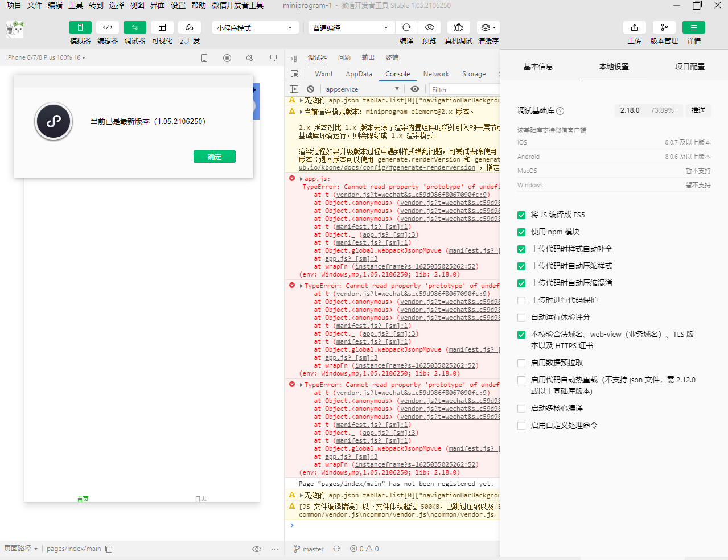The height and width of the screenshot is (560, 728).
Task: Toggle the Debugger (调试器) panel button
Action: click(135, 27)
